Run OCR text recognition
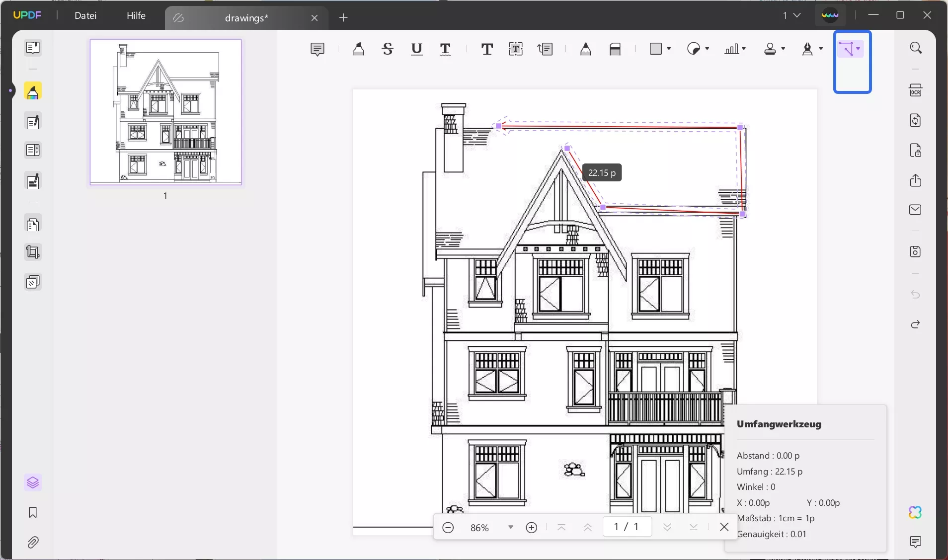 pyautogui.click(x=916, y=90)
